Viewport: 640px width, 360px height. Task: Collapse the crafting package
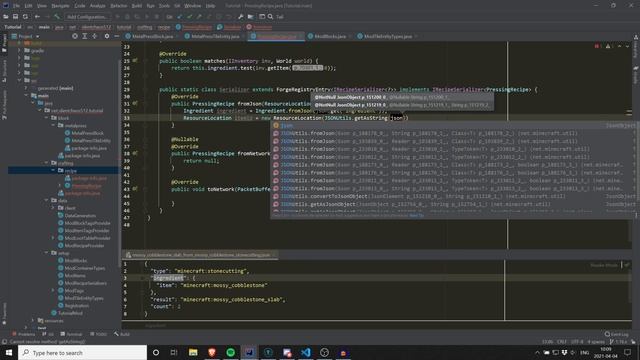coord(47,163)
